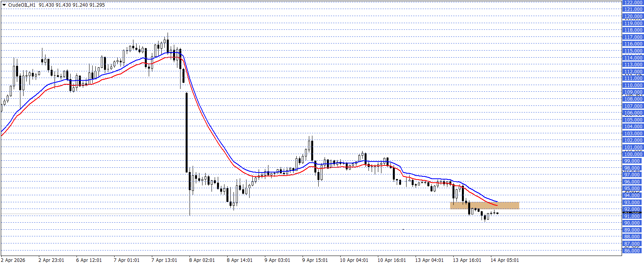Click the 97.000 price scale label
This screenshot has width=644, height=265.
(633, 175)
